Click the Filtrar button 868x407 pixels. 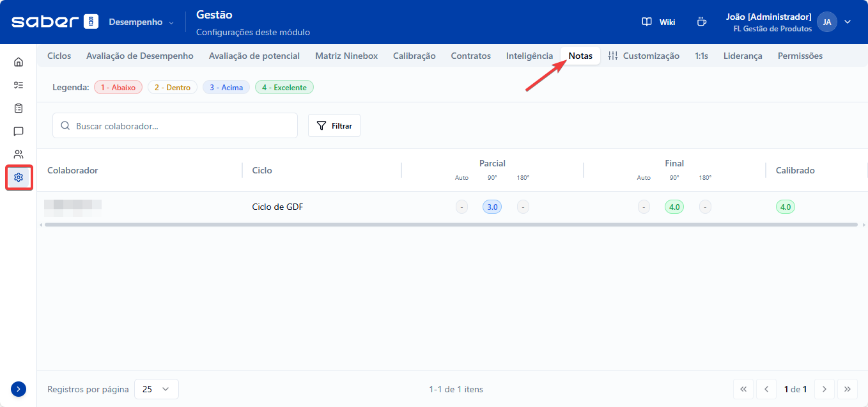334,126
